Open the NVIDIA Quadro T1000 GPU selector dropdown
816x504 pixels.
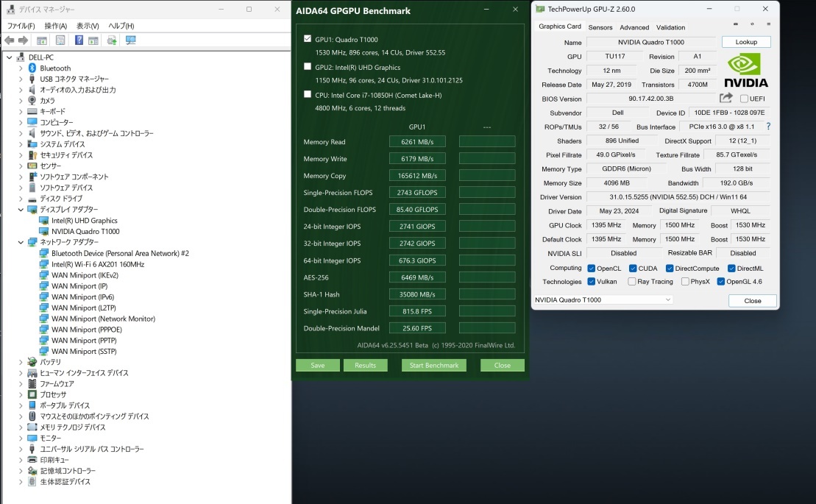pyautogui.click(x=603, y=299)
